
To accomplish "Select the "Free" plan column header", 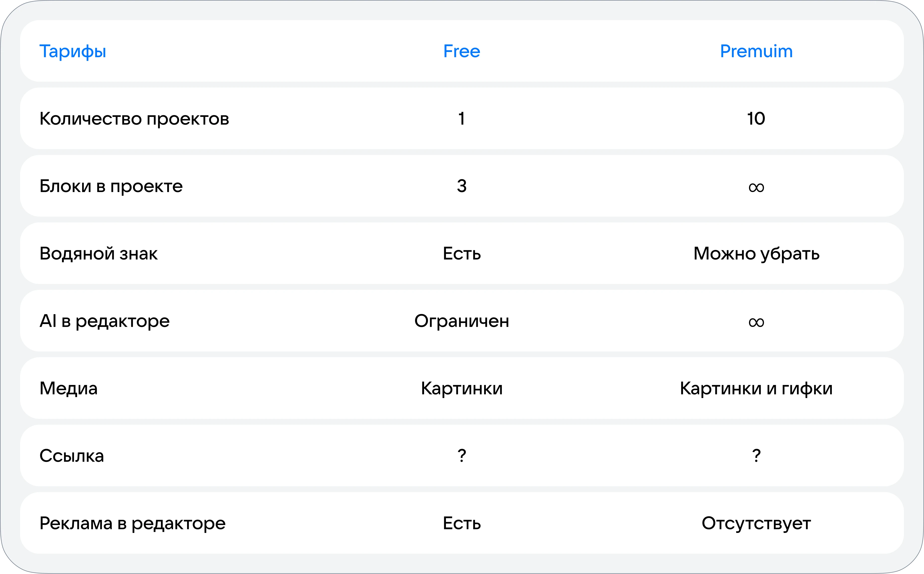I will [461, 51].
